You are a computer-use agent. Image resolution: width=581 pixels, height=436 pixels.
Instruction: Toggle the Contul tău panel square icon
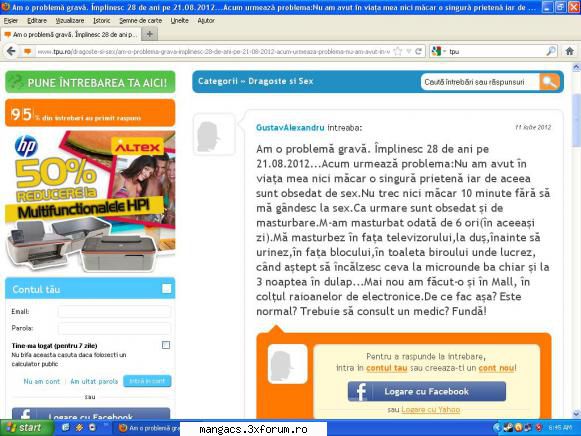(x=166, y=289)
